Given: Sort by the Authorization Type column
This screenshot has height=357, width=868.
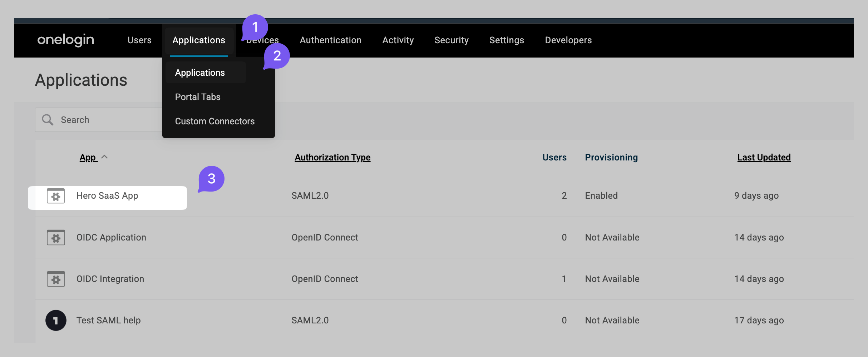Looking at the screenshot, I should pos(332,157).
